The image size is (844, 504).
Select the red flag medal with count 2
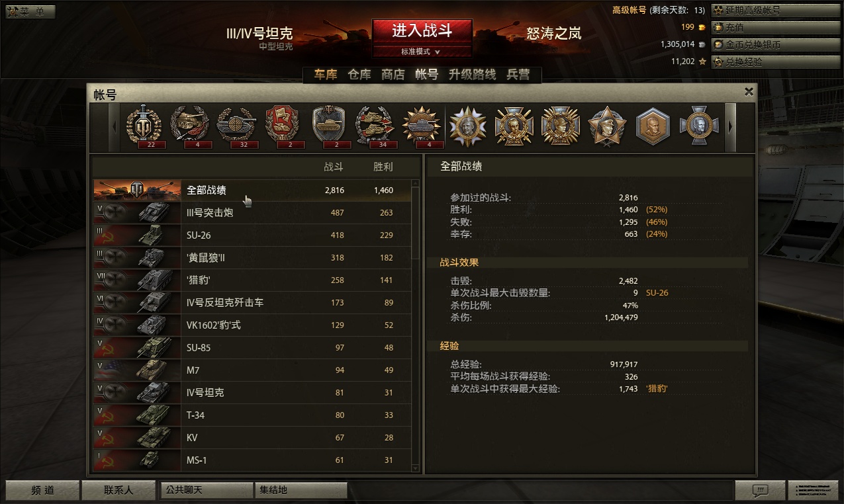[283, 126]
